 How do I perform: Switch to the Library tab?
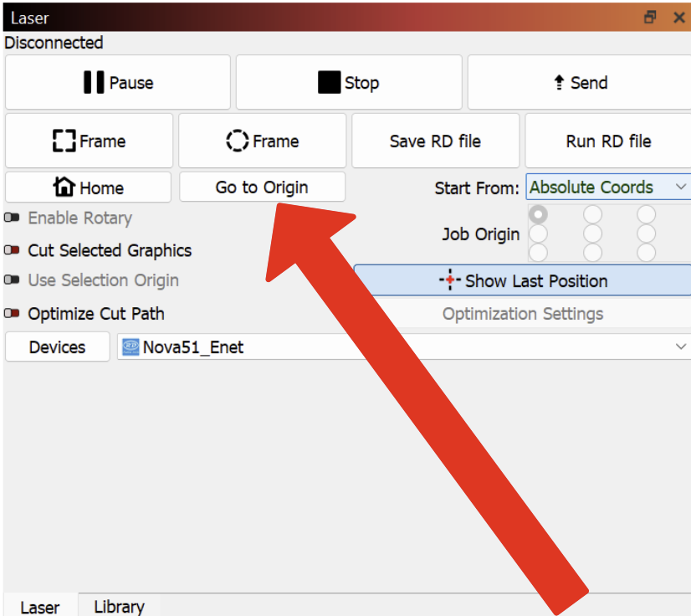[x=119, y=607]
